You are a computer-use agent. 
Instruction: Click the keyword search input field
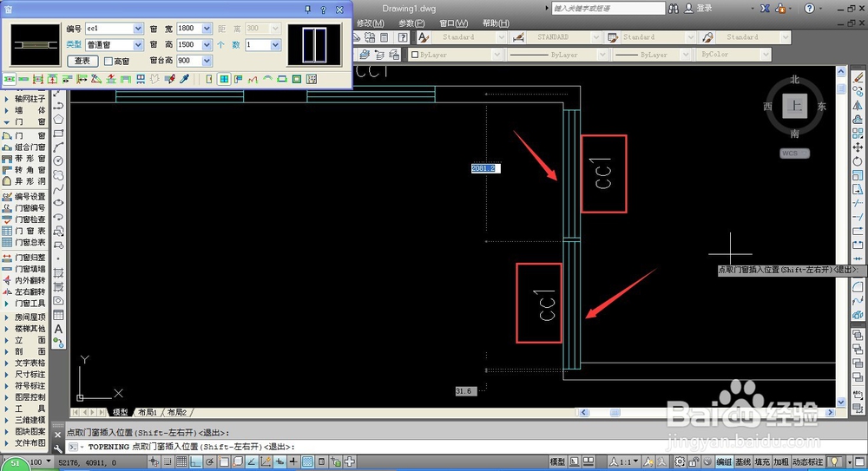tap(608, 9)
